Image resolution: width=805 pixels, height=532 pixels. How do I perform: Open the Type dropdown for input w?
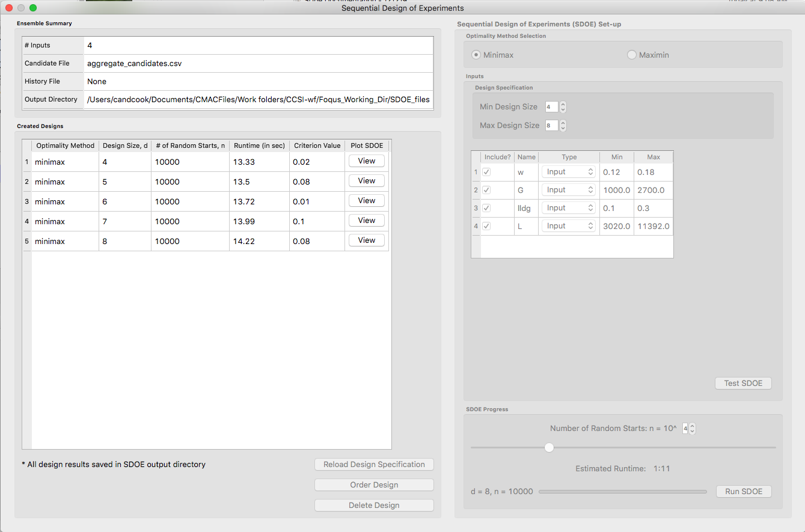(568, 172)
